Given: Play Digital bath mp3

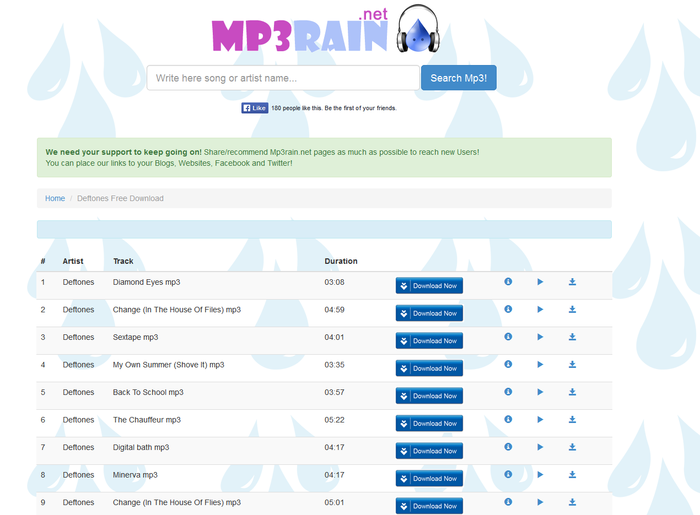Looking at the screenshot, I should click(x=540, y=447).
